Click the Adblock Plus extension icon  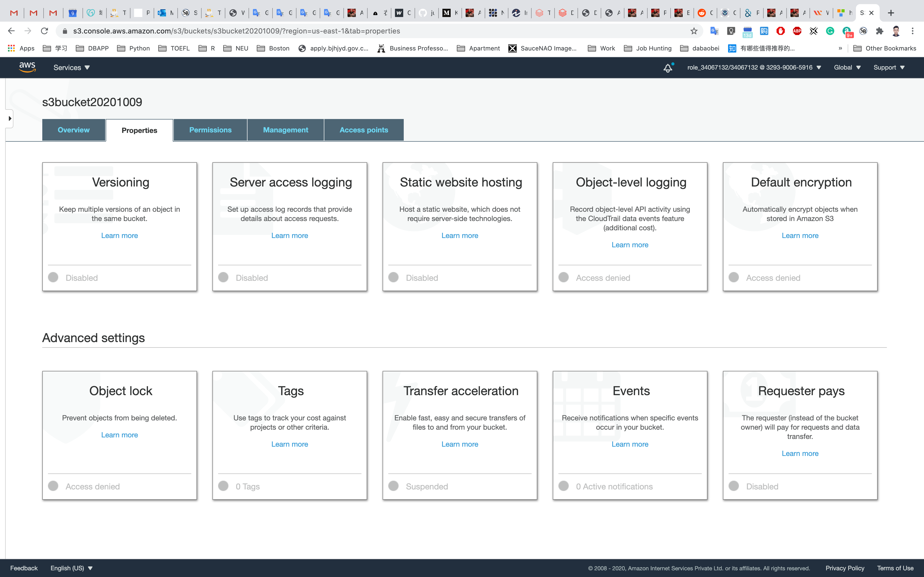point(797,31)
